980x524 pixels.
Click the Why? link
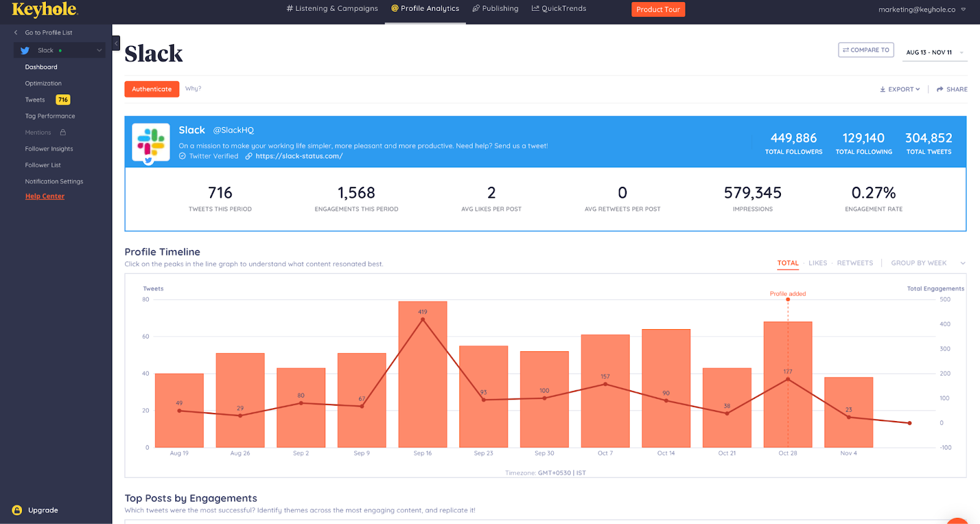click(193, 89)
